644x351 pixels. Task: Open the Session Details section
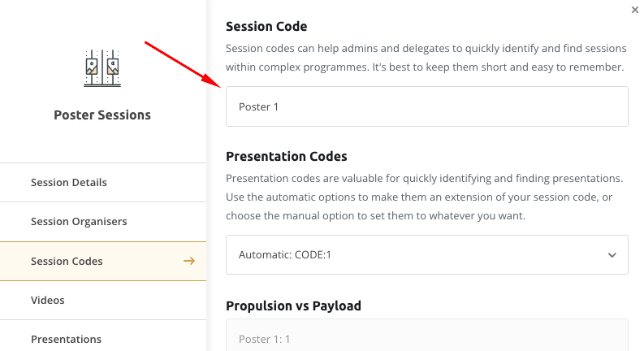[x=103, y=183]
